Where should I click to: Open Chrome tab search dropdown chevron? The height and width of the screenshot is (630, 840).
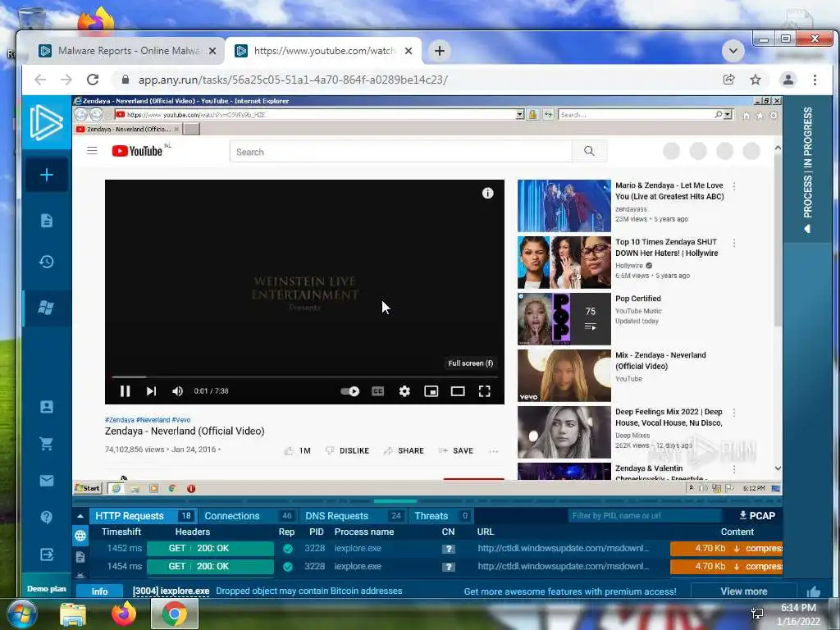733,51
